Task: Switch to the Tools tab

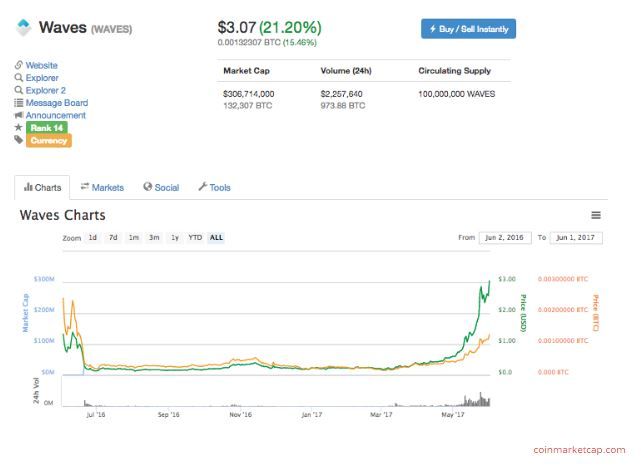Action: click(x=215, y=188)
